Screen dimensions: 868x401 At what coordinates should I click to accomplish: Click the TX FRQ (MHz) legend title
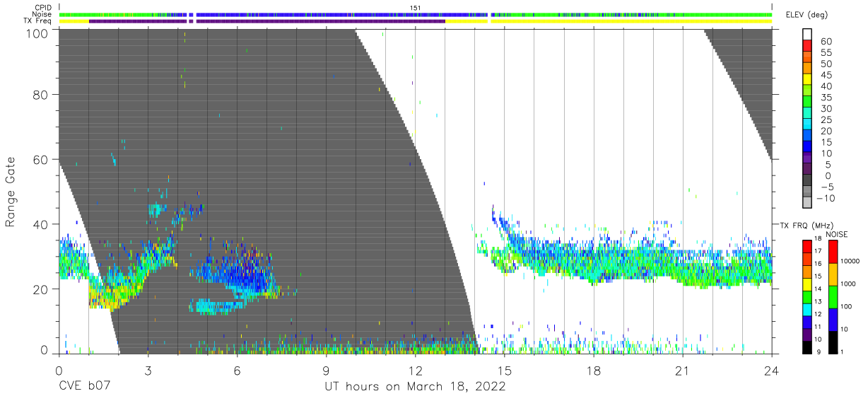coord(806,225)
